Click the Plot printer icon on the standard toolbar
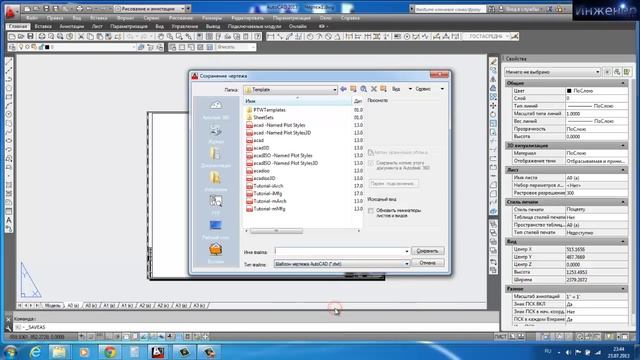Screen dimensions: 640x360 [x=41, y=37]
